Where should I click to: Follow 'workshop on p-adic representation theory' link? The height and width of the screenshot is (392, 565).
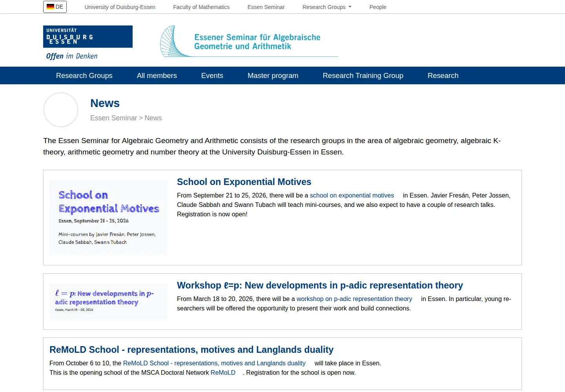click(354, 299)
